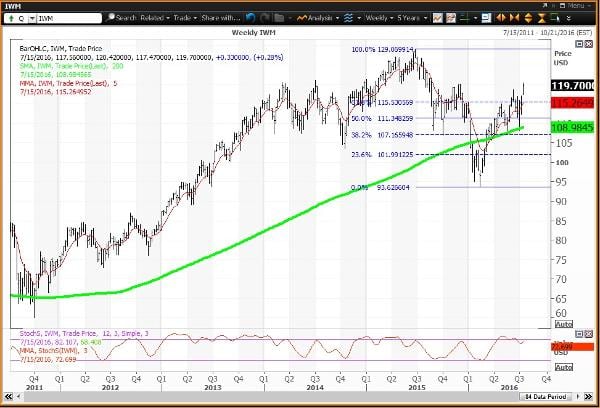Click the horizontal time scrollbar
The height and width of the screenshot is (408, 600).
point(271,397)
